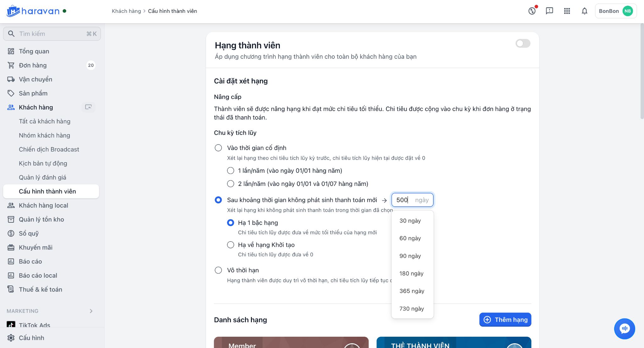Click the Báo cáo local chart icon
Image resolution: width=644 pixels, height=348 pixels.
(11, 275)
